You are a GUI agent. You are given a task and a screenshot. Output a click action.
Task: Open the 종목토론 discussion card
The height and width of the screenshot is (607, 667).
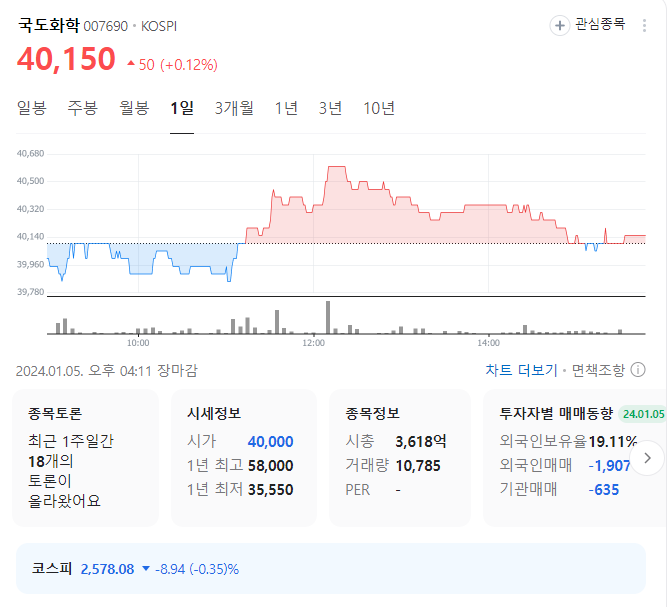pyautogui.click(x=86, y=458)
